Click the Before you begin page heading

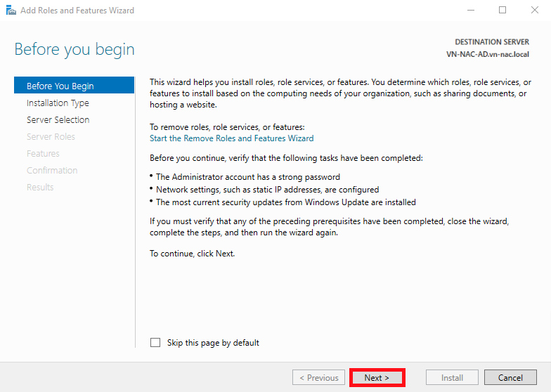pos(74,50)
